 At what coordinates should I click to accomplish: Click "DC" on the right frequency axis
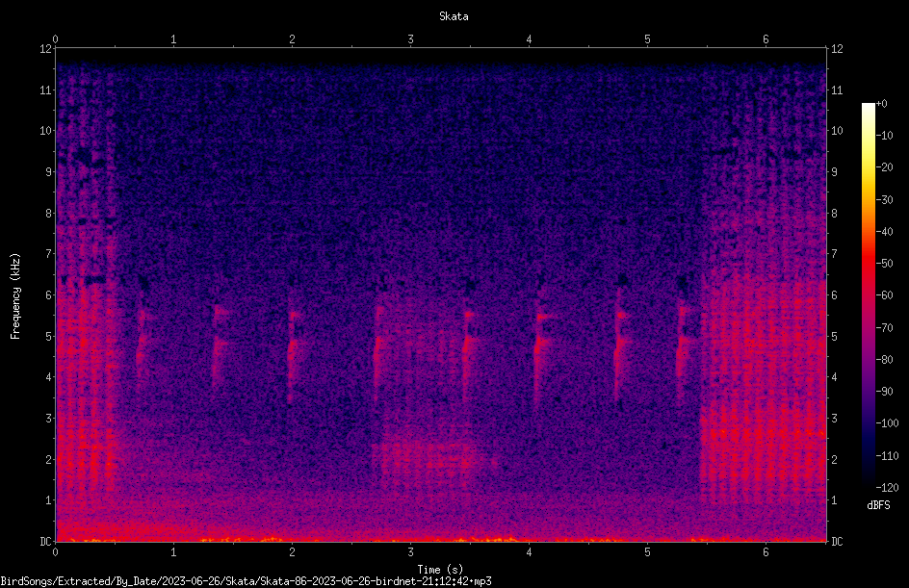coord(837,542)
